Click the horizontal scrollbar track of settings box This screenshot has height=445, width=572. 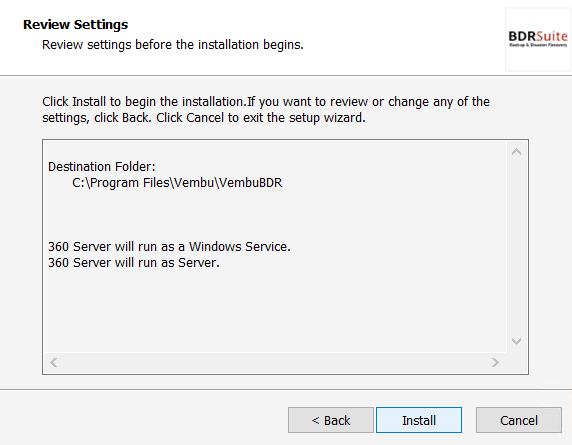pyautogui.click(x=274, y=363)
